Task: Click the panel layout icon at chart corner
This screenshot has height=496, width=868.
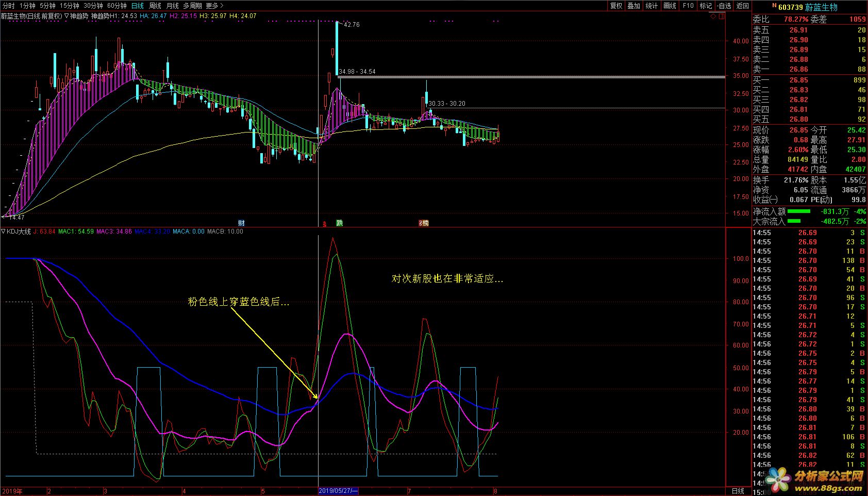Action: click(x=721, y=16)
